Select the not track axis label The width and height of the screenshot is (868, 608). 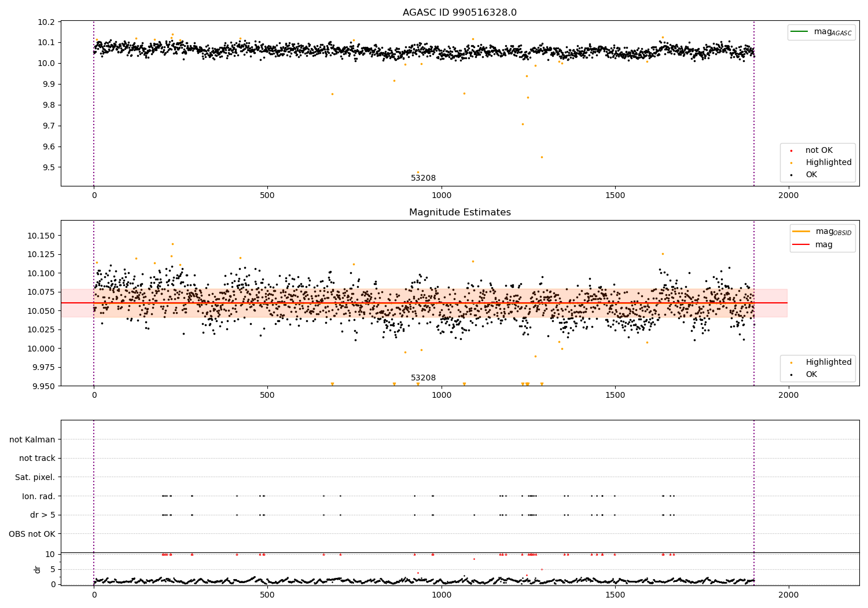37,458
